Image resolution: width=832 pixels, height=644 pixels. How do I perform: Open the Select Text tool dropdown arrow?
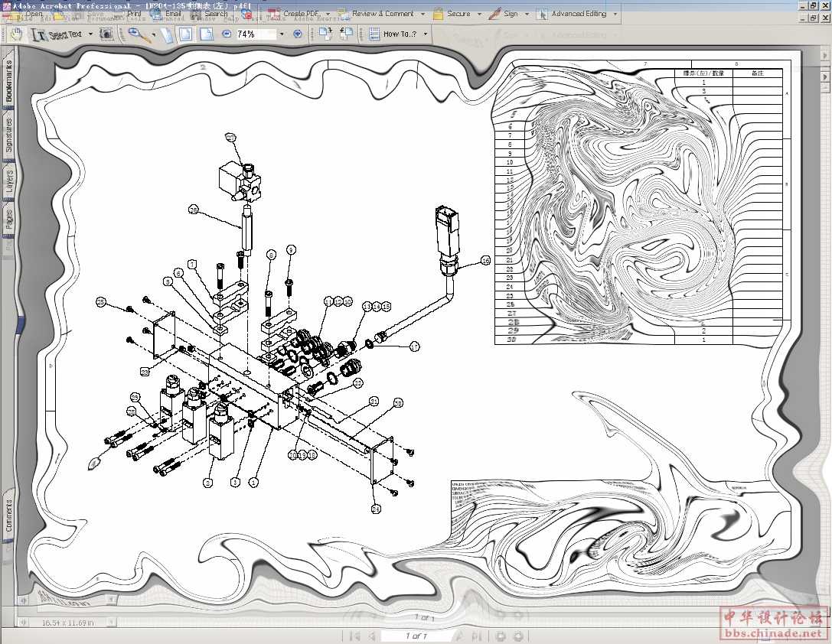coord(90,34)
